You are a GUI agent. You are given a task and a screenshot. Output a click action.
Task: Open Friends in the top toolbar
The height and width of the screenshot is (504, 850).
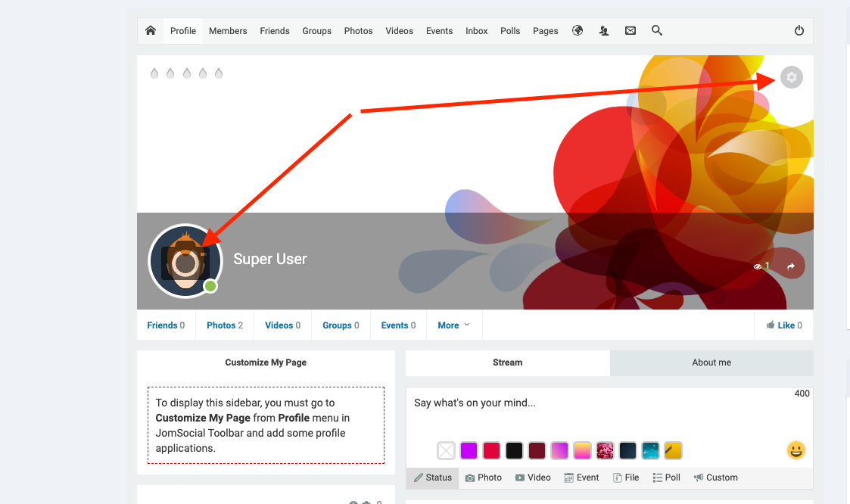[x=274, y=31]
